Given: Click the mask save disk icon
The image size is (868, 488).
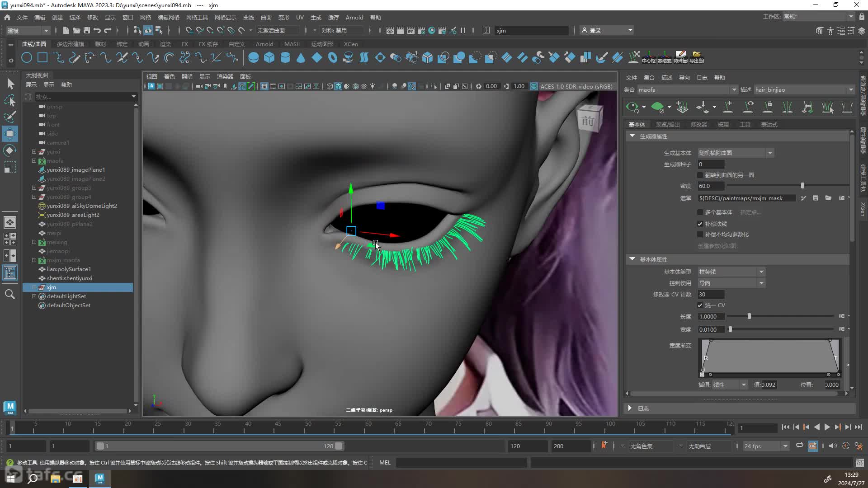Looking at the screenshot, I should coord(816,198).
